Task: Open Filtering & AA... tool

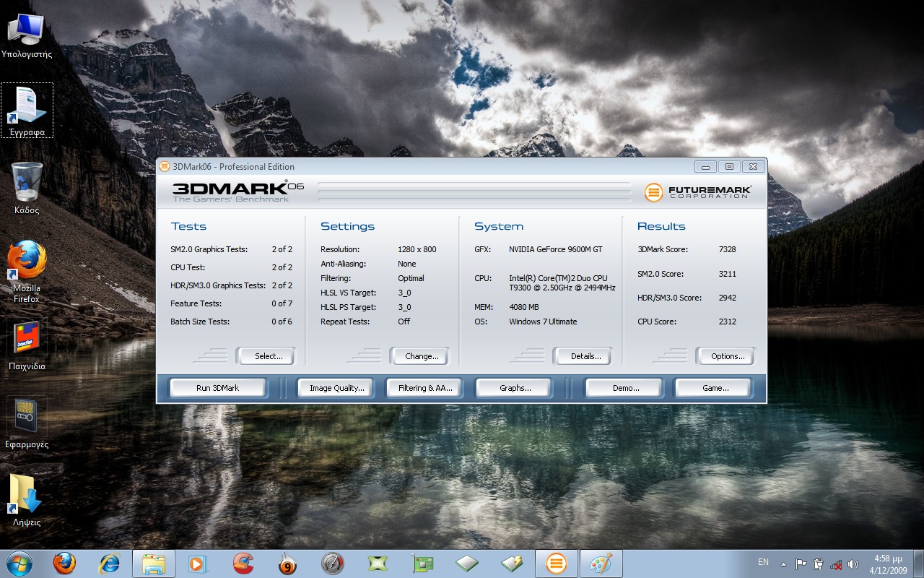Action: point(425,388)
